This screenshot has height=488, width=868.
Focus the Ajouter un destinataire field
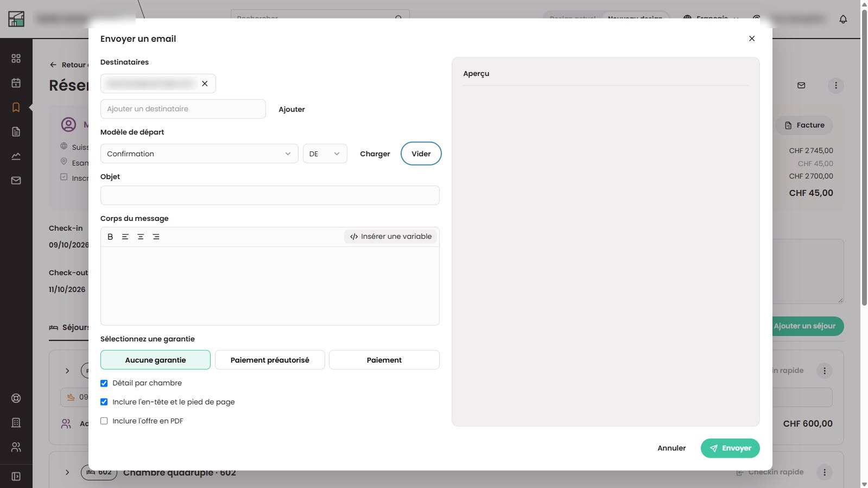click(x=183, y=109)
